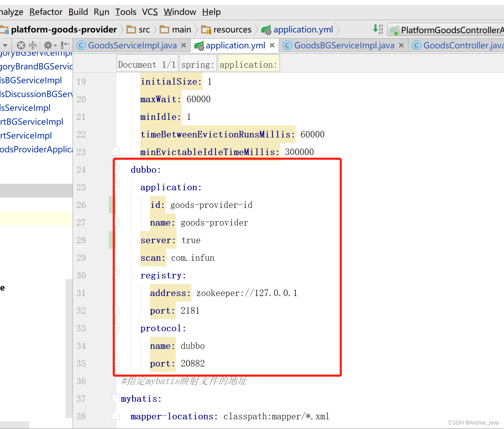The height and width of the screenshot is (429, 504).
Task: Select the lsDiscussionBGServ tree item
Action: coord(36,94)
